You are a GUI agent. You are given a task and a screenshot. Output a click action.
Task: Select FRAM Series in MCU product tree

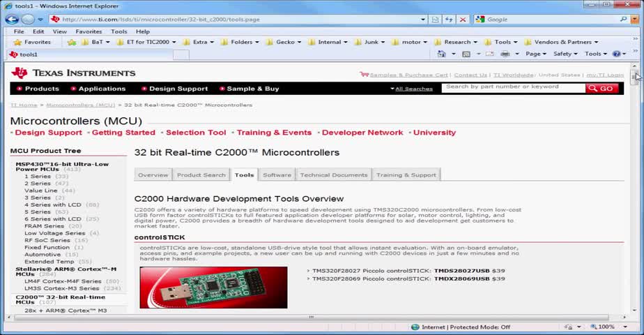click(x=44, y=225)
